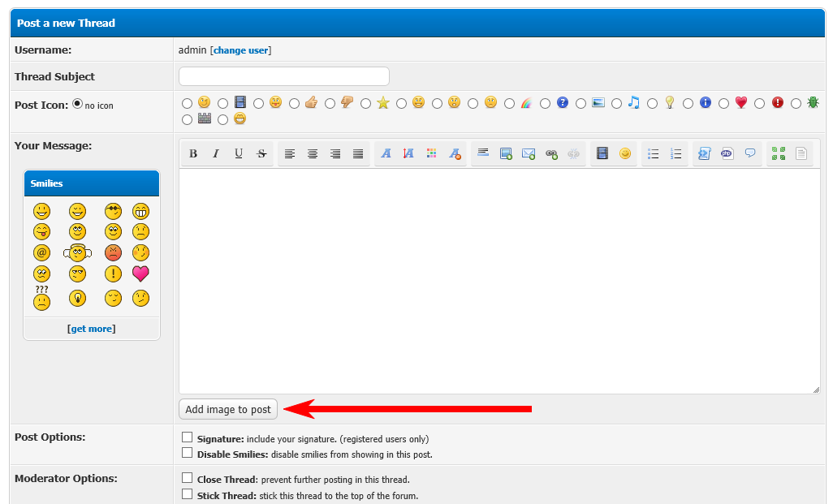Image resolution: width=833 pixels, height=504 pixels.
Task: Insert a hyperlink using link icon
Action: click(x=551, y=153)
